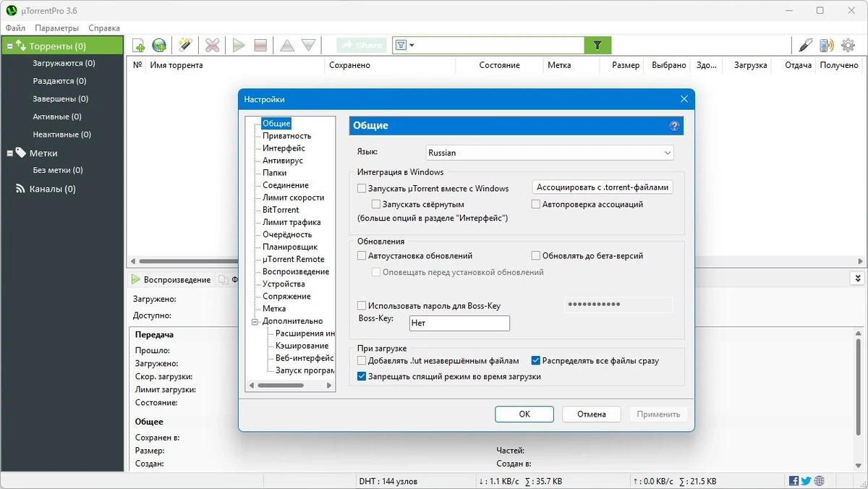
Task: Open the Параметры menu
Action: (56, 28)
